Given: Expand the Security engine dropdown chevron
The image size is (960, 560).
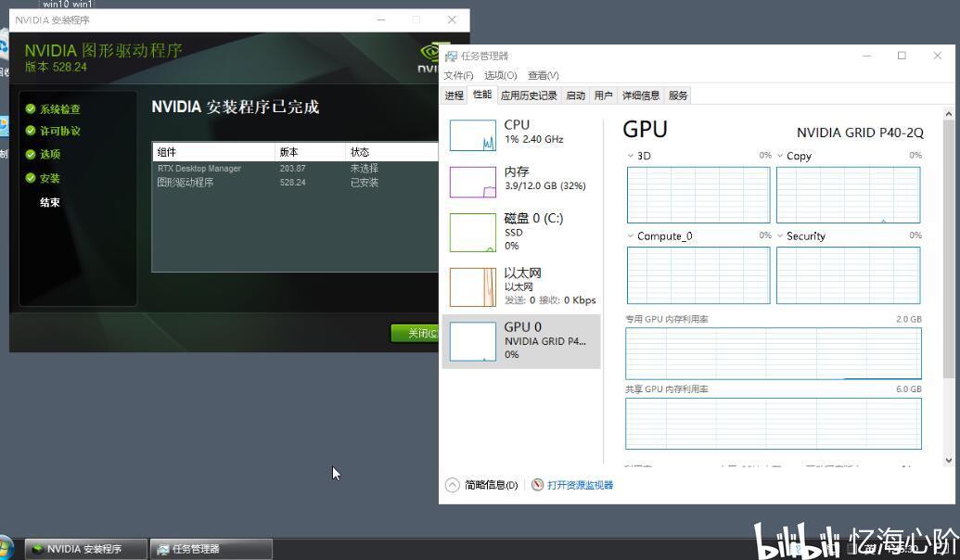Looking at the screenshot, I should point(780,235).
